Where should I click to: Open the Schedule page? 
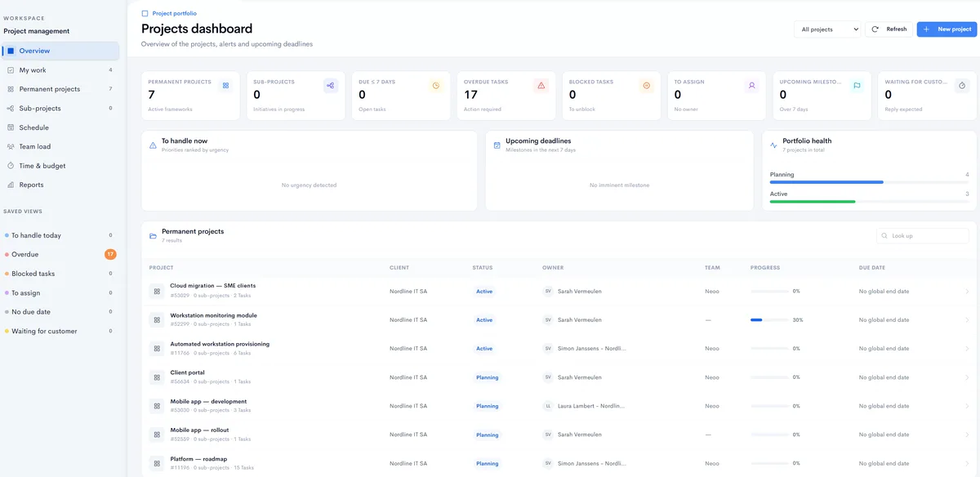61,127
